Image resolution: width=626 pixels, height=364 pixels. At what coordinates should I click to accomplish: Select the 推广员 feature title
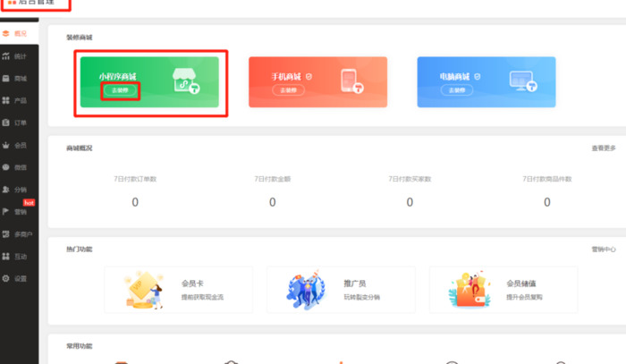pos(354,284)
